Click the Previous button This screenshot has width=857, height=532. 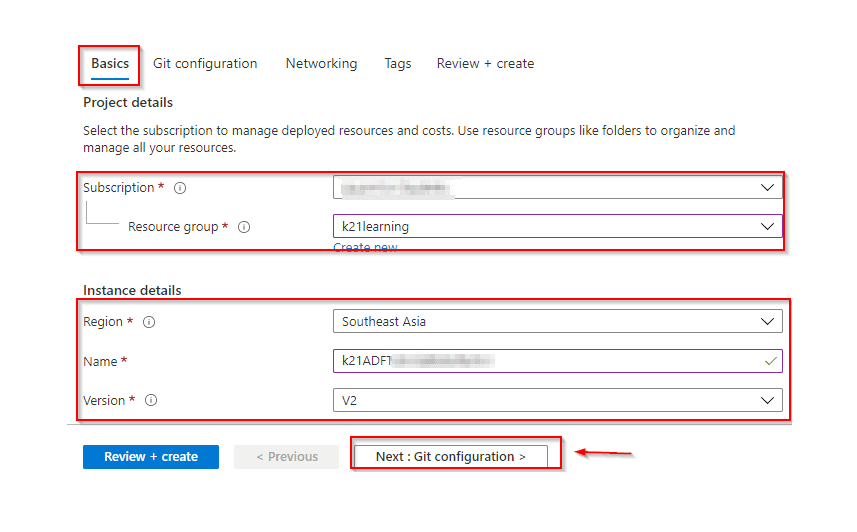(x=287, y=457)
